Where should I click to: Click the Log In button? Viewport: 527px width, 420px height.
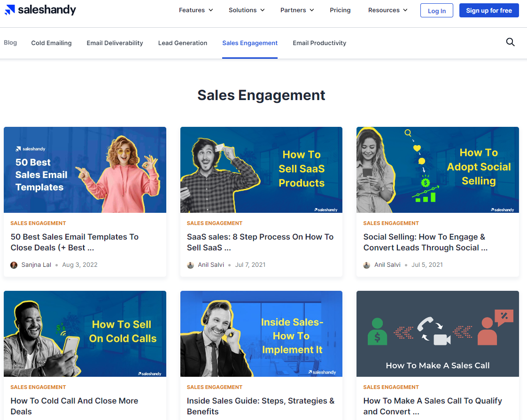click(437, 10)
